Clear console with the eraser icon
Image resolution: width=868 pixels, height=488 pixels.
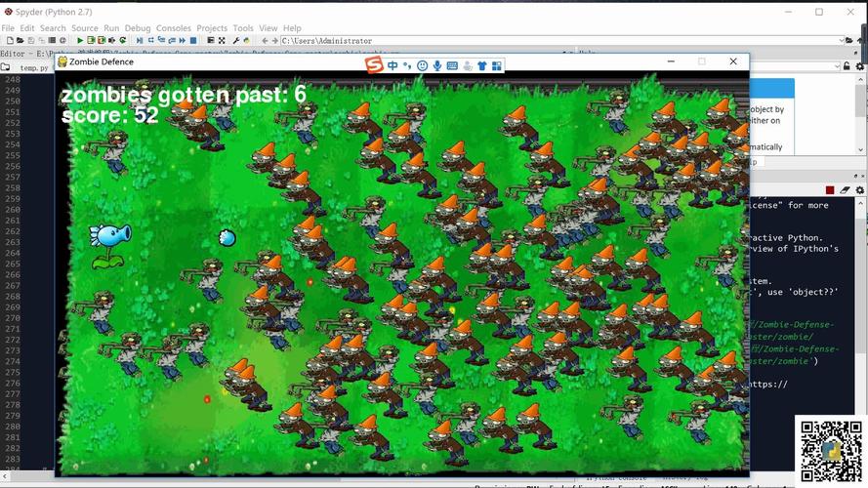click(845, 189)
